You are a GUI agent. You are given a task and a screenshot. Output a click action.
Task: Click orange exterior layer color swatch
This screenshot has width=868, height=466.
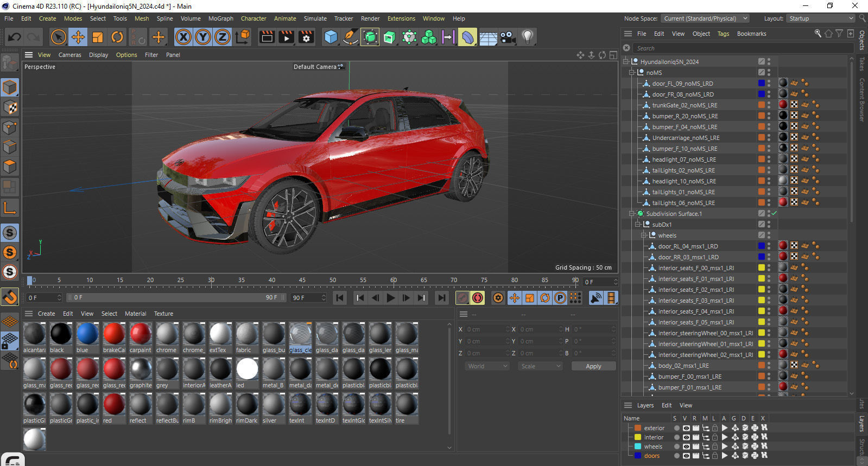point(638,428)
